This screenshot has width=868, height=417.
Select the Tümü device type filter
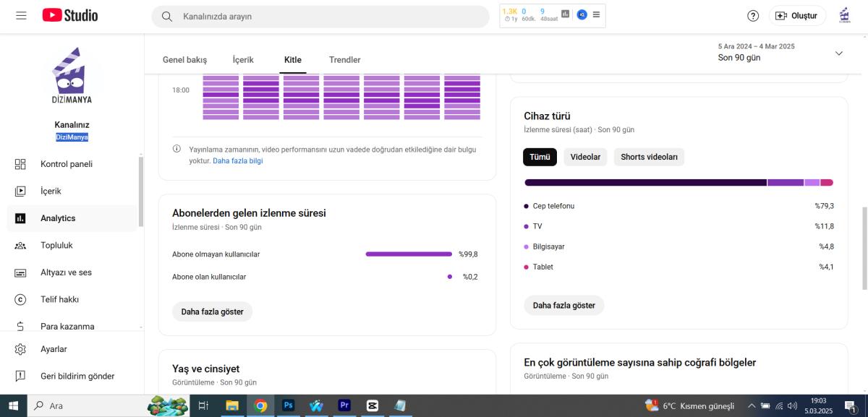540,157
